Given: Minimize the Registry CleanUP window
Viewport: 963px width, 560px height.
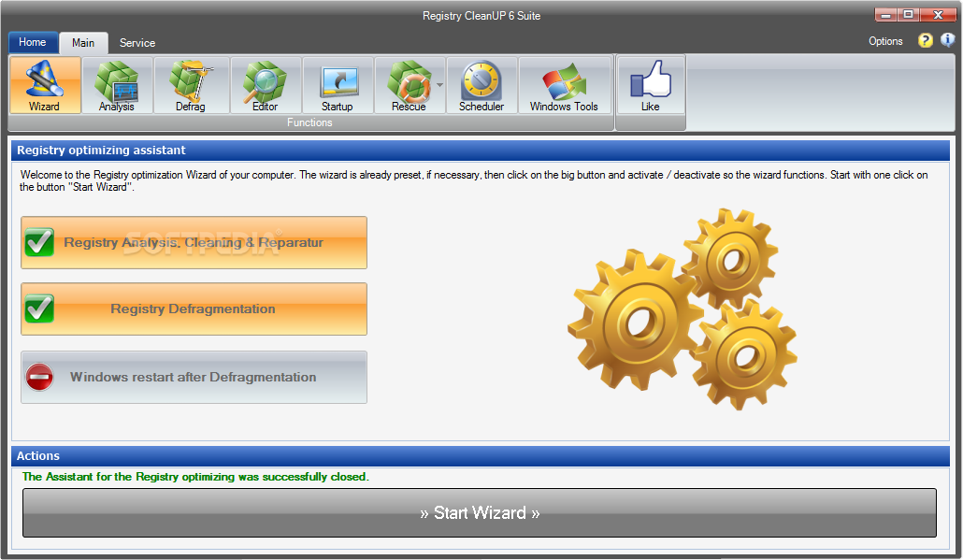Looking at the screenshot, I should click(885, 15).
